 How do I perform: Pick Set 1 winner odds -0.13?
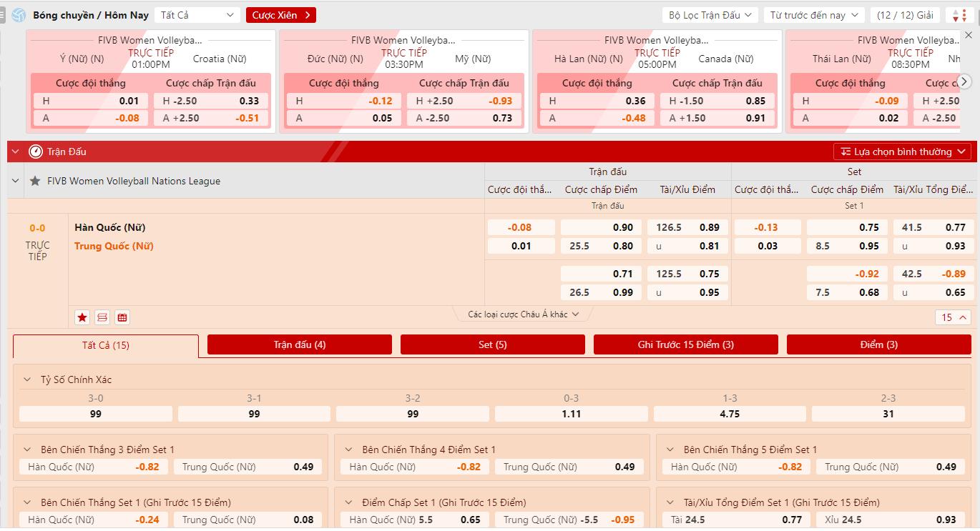768,227
